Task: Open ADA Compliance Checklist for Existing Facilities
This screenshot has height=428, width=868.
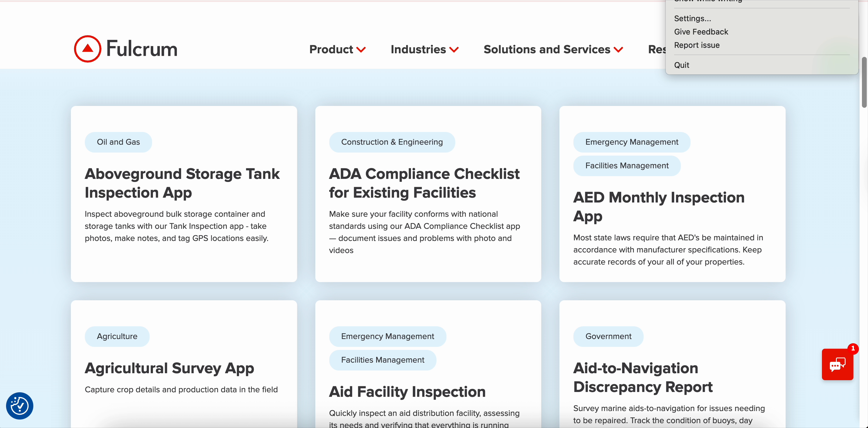Action: coord(424,183)
